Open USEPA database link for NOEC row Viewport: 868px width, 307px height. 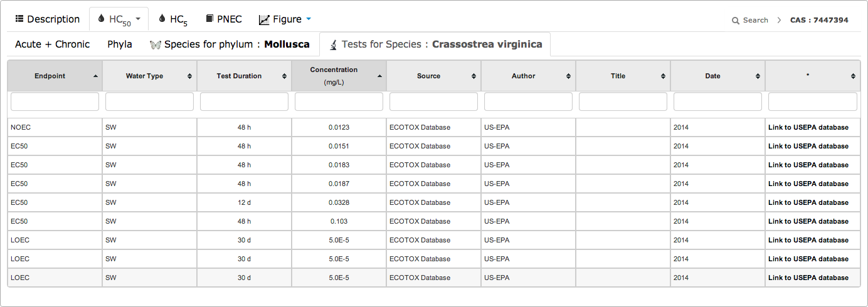[808, 127]
